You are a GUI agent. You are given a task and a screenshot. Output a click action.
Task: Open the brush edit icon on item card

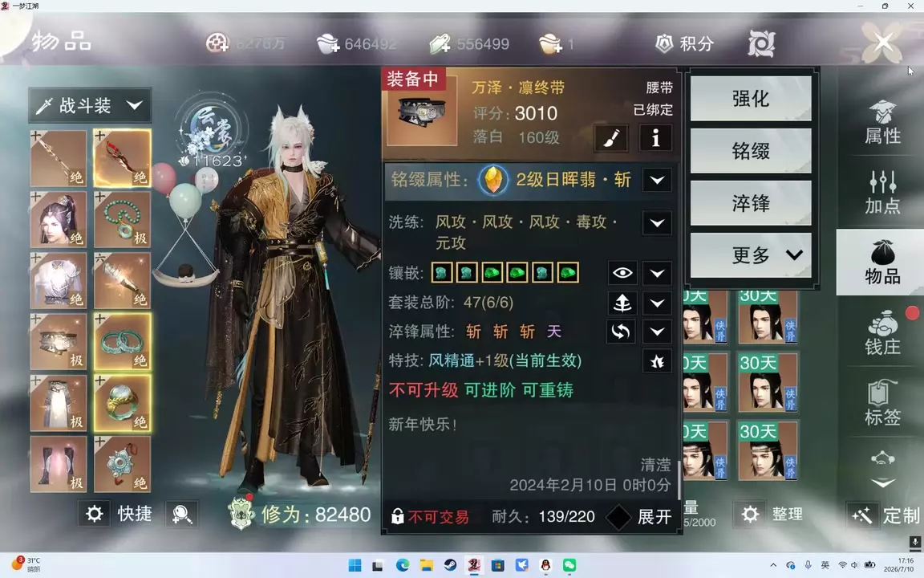[611, 139]
